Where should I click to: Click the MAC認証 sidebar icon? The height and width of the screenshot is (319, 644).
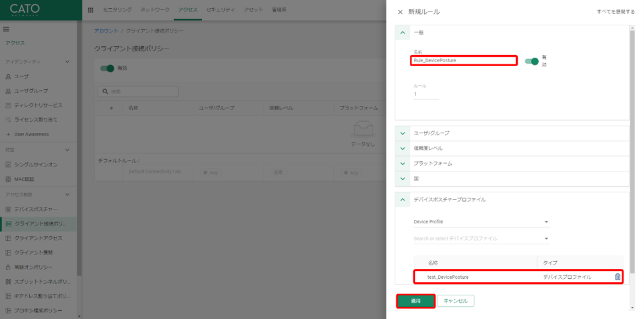[x=8, y=180]
